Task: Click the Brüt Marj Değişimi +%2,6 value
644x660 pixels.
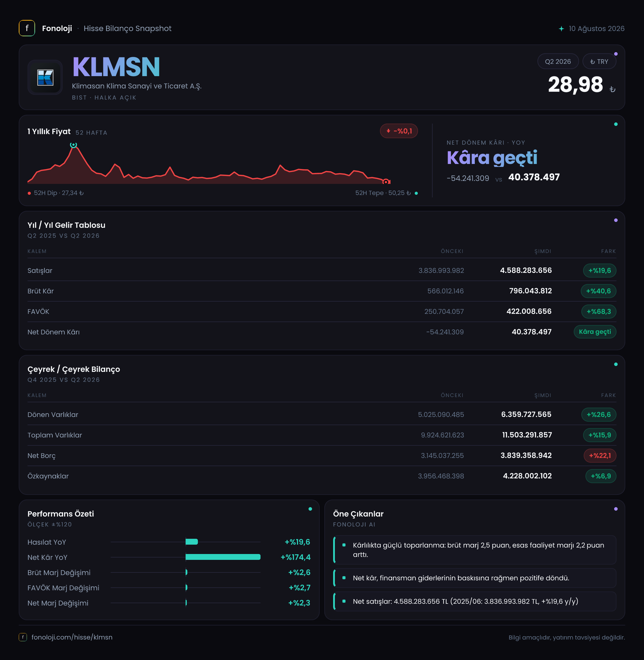Action: click(x=299, y=572)
